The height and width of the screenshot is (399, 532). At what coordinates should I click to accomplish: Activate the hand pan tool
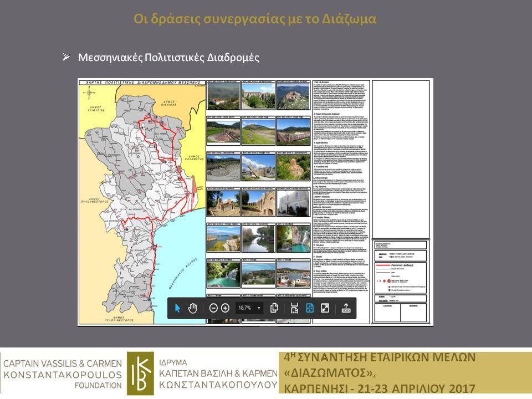tap(193, 308)
